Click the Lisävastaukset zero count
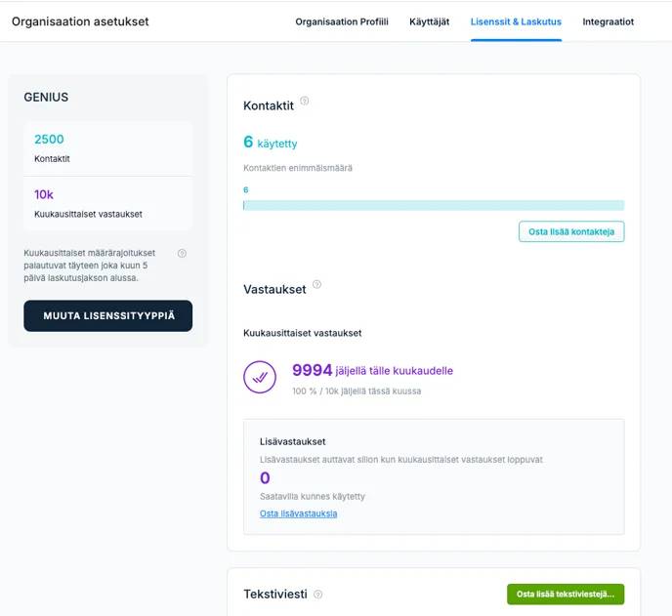672x616 pixels. pos(265,478)
